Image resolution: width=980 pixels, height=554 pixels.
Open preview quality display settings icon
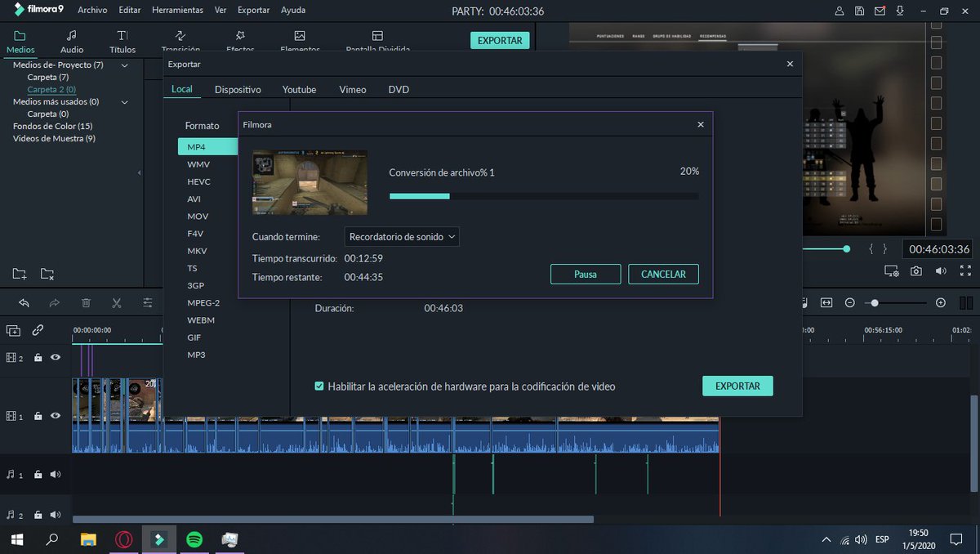point(892,270)
